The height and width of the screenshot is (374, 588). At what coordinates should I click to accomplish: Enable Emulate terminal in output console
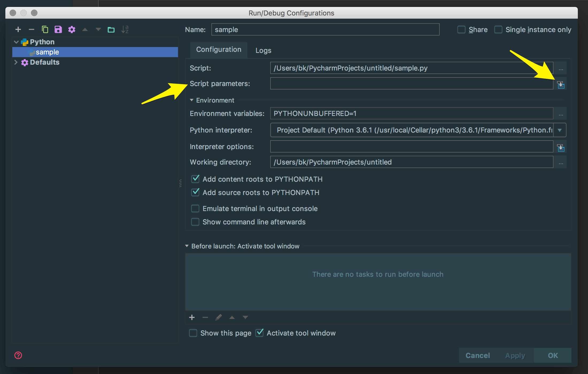coord(195,208)
